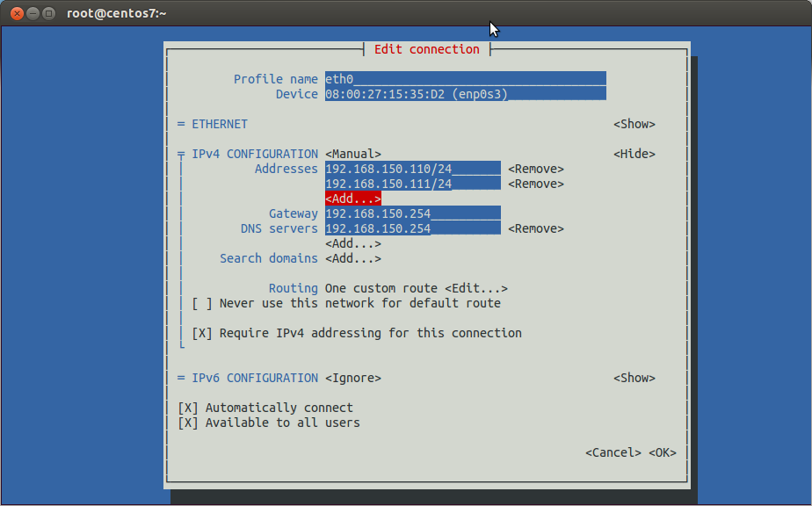Add a search domain
The image size is (812, 506).
pos(353,258)
